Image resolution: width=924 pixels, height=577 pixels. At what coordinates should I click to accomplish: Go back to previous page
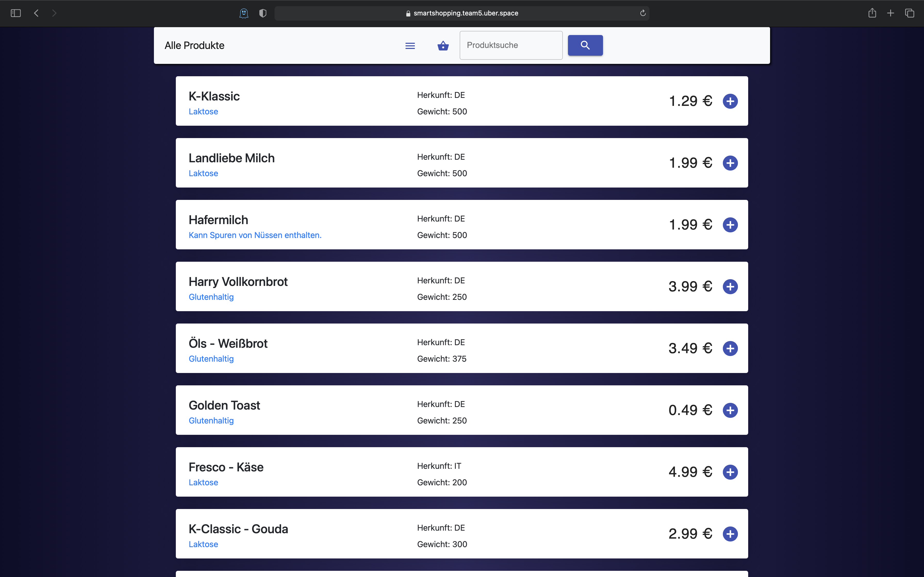(x=36, y=13)
